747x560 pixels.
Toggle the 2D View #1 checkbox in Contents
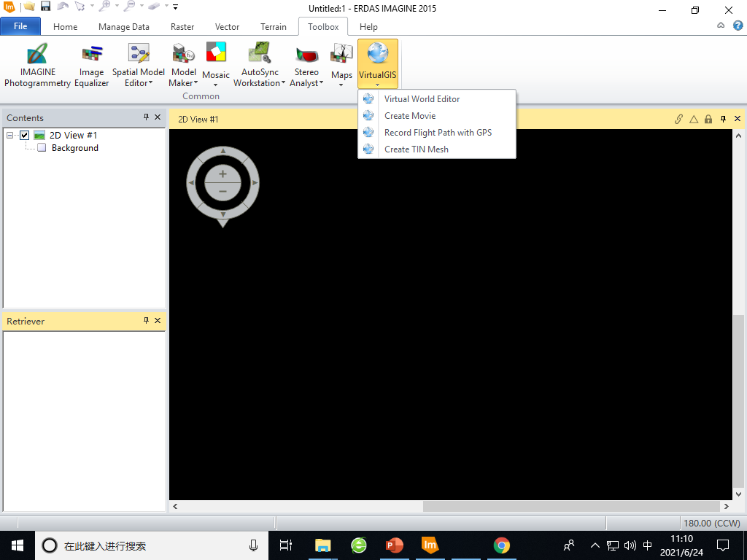point(24,135)
